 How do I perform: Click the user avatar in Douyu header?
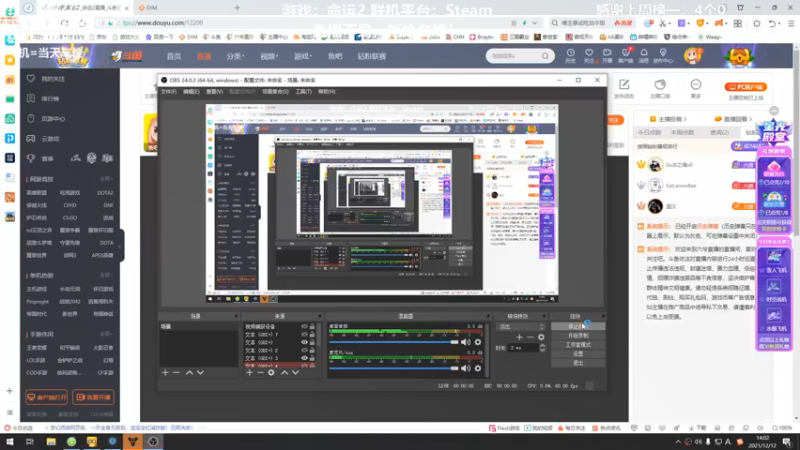click(692, 56)
